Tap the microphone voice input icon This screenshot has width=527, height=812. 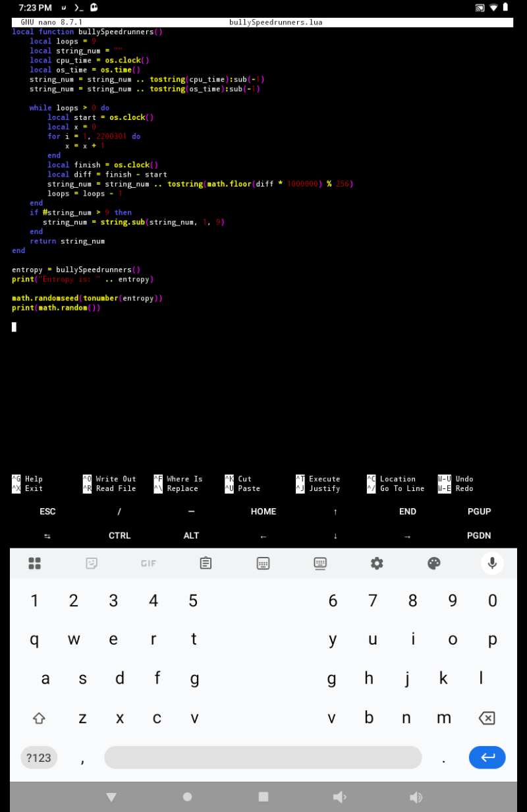click(491, 563)
